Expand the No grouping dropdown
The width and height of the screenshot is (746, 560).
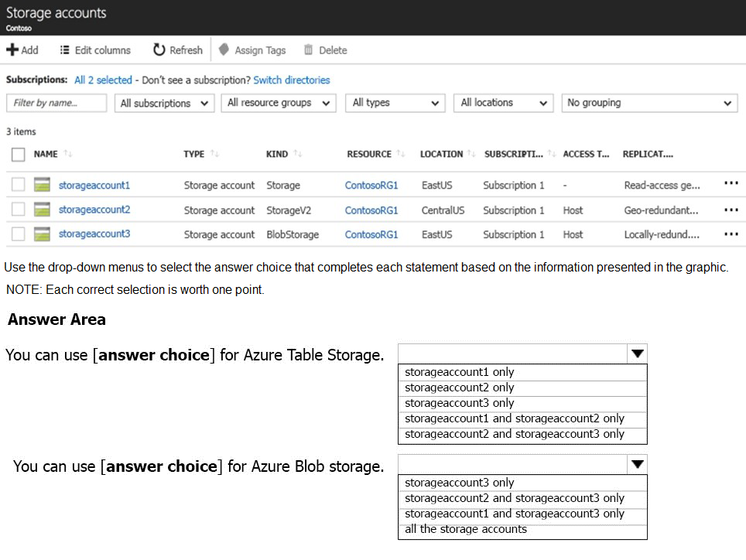(648, 103)
